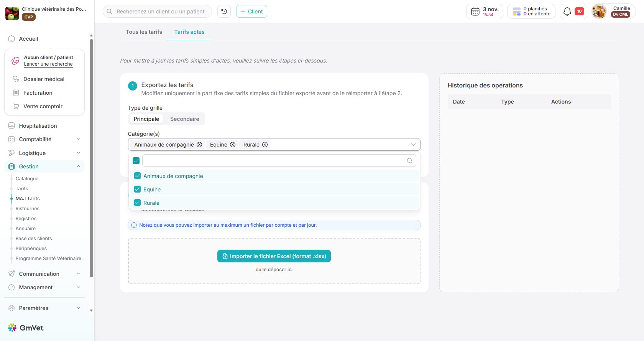This screenshot has height=341, width=644.
Task: Click the Camille user avatar
Action: [x=599, y=12]
